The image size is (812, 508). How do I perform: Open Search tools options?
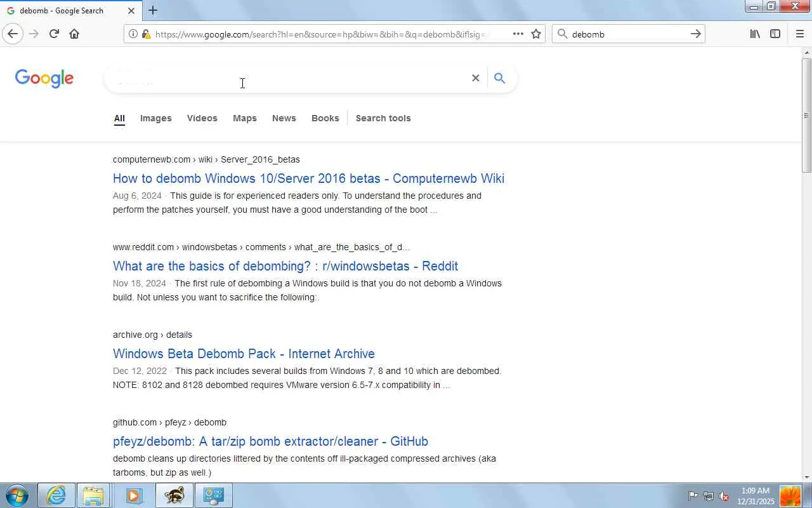pos(383,118)
